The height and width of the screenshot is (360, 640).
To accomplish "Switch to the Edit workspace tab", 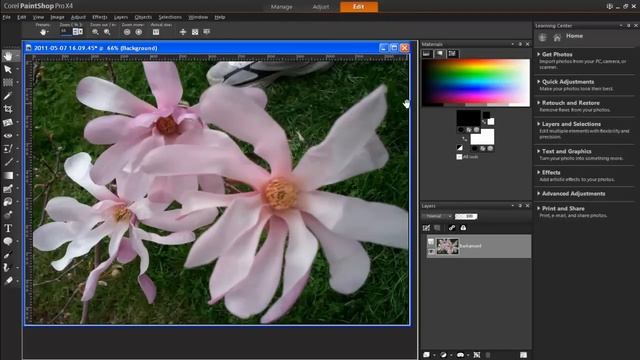I will 358,7.
